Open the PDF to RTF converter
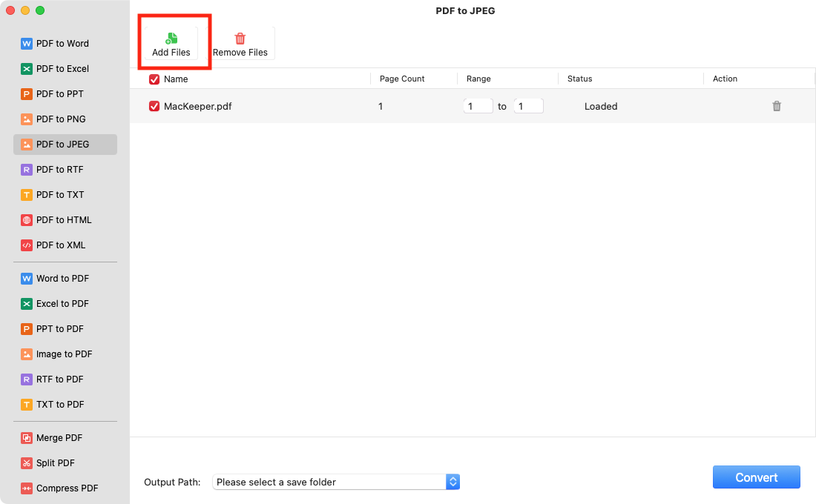Screen dimensions: 816x504 pos(56,169)
